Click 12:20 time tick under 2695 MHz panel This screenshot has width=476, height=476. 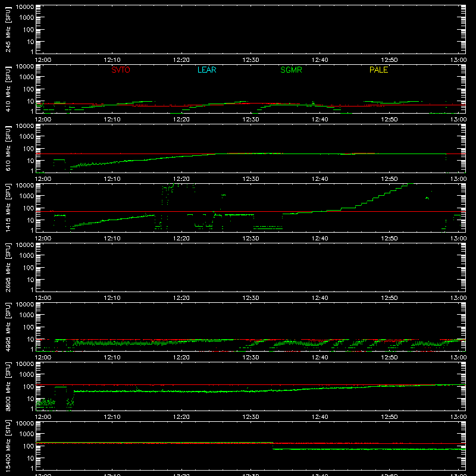point(181,298)
